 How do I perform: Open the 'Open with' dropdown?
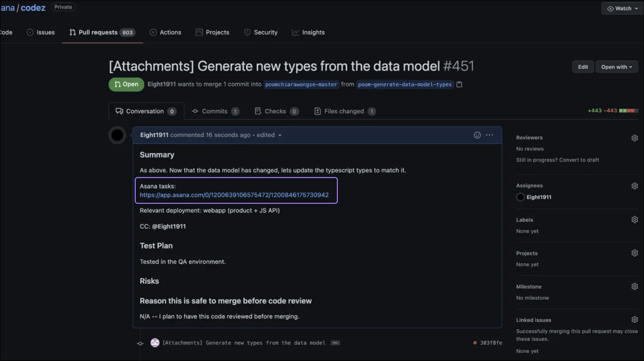[616, 66]
